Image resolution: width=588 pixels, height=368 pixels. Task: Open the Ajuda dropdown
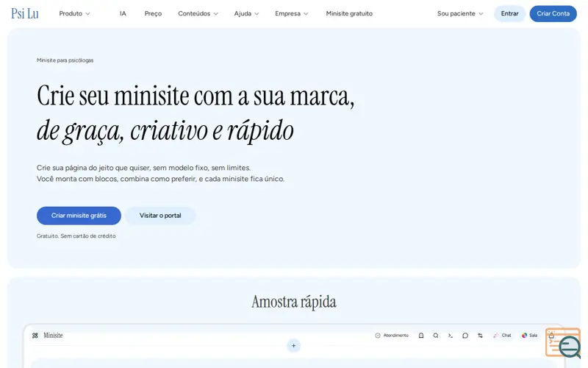[246, 13]
